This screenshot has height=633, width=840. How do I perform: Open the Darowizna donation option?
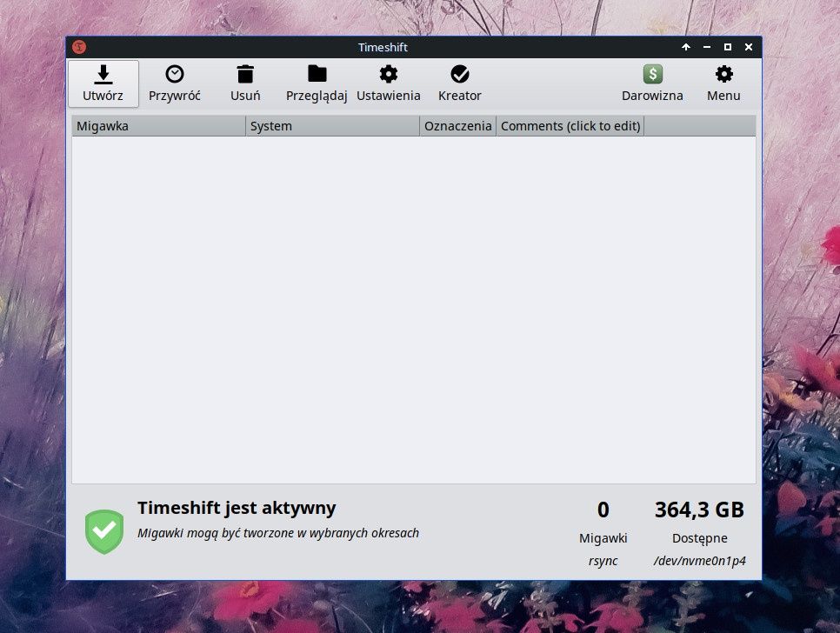[x=652, y=83]
